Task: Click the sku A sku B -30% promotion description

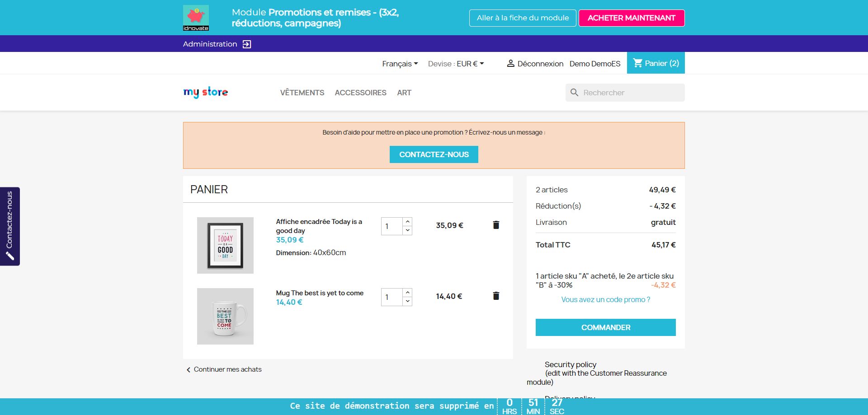Action: point(604,280)
